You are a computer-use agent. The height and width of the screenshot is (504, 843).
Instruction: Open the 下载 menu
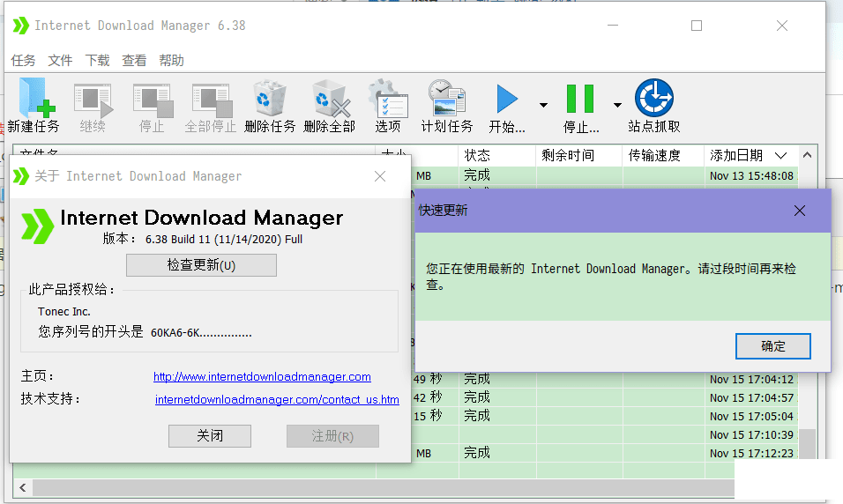pos(97,60)
